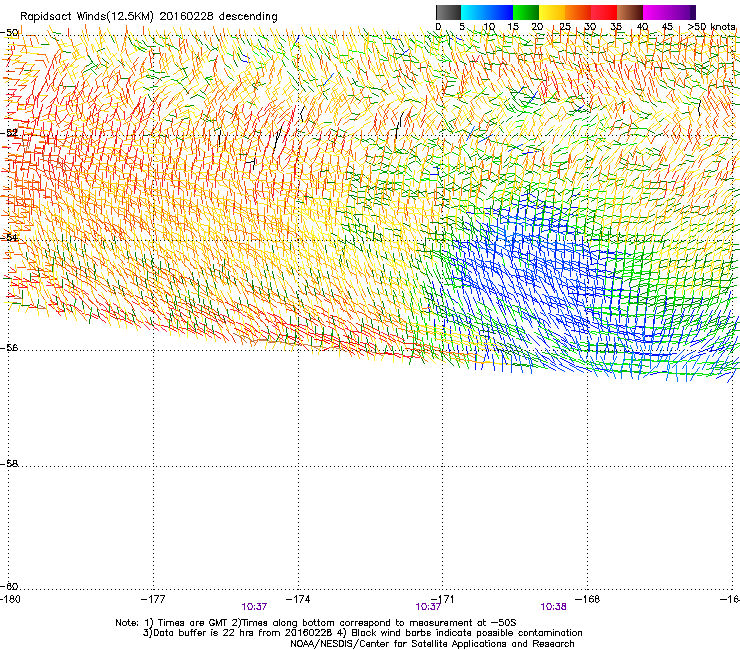This screenshot has width=740, height=650.
Task: Click the -56 latitude axis label
Action: pos(10,347)
